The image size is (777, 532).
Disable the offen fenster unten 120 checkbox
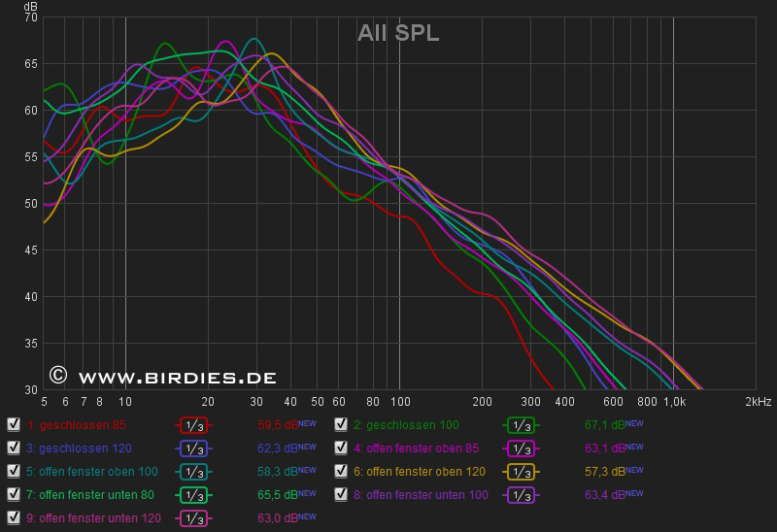(14, 517)
